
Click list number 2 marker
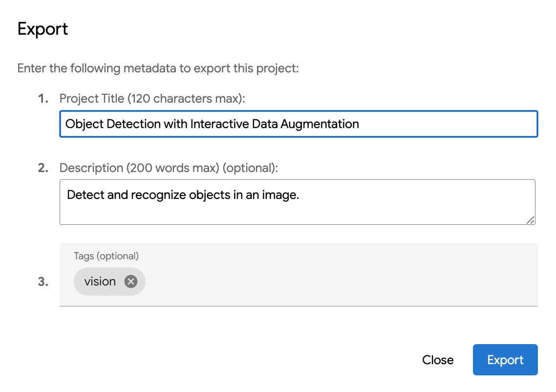click(43, 168)
